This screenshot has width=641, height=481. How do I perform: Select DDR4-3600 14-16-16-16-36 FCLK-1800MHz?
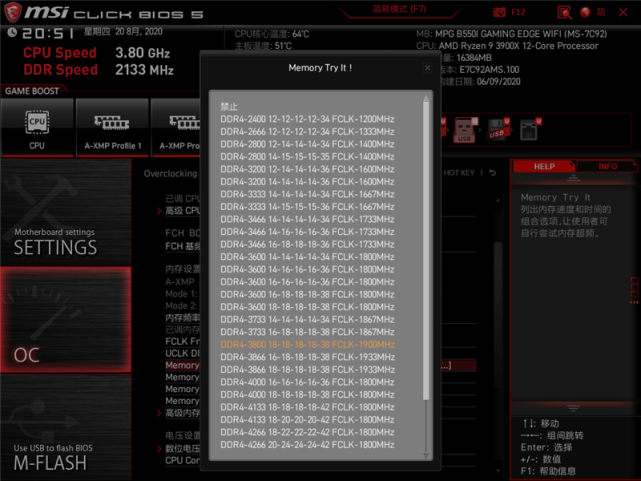[x=307, y=270]
